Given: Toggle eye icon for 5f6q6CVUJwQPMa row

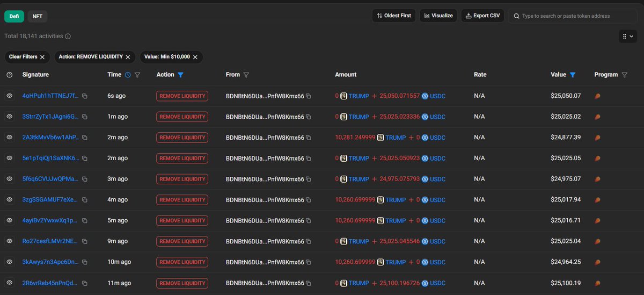Looking at the screenshot, I should (x=9, y=179).
